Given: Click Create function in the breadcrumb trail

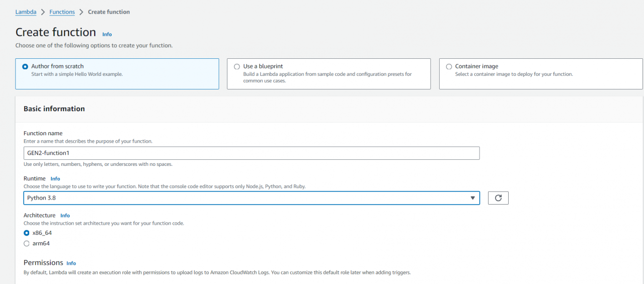Looking at the screenshot, I should pyautogui.click(x=109, y=12).
